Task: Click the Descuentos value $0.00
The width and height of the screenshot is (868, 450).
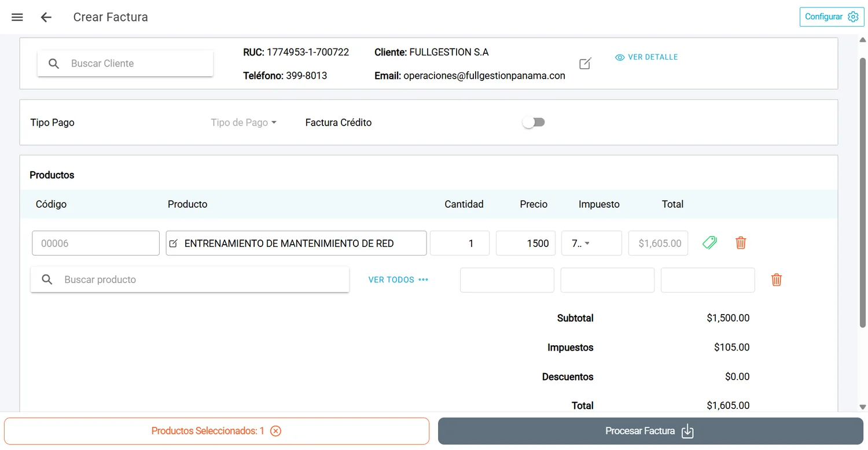Action: 737,377
